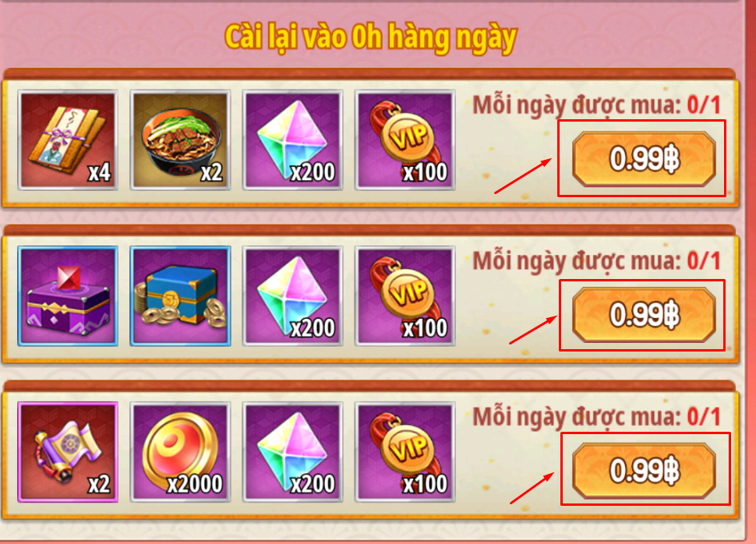Click first pack 'Mỗi ngày được mua: 0/1' label

[596, 105]
